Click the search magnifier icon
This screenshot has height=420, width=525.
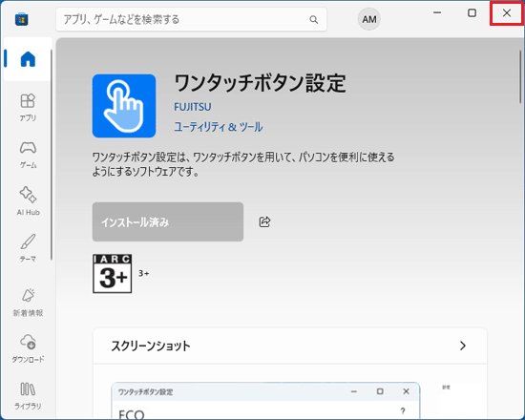point(314,19)
